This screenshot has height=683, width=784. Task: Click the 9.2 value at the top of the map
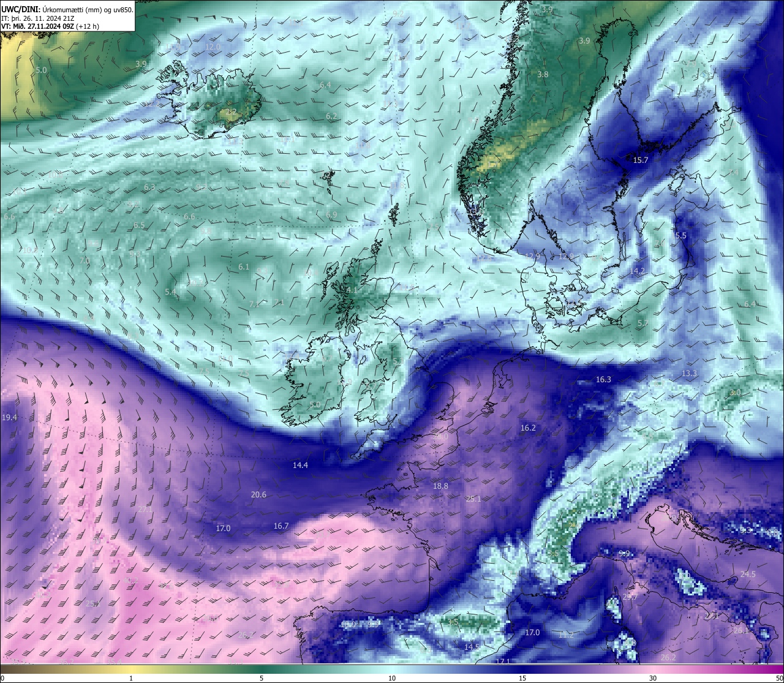point(398,14)
